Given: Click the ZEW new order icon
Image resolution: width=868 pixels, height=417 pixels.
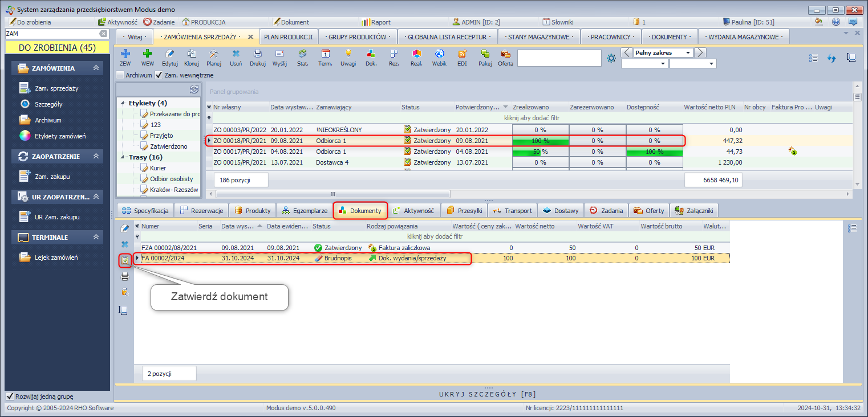Looking at the screenshot, I should tap(125, 54).
